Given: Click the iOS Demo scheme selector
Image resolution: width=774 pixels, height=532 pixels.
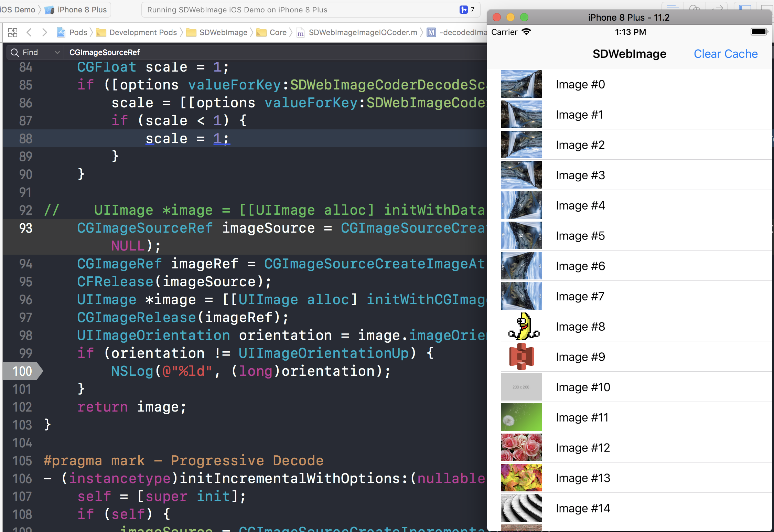Looking at the screenshot, I should (18, 9).
